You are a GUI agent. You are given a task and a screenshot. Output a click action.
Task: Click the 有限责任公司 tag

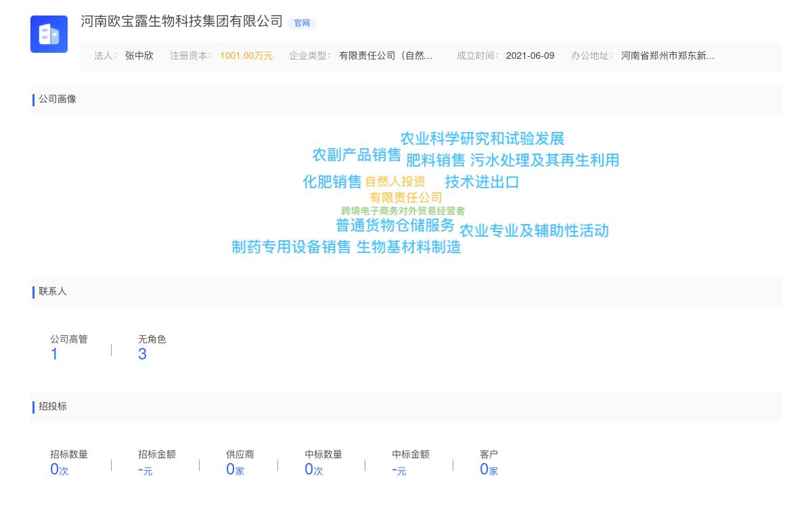tap(405, 198)
